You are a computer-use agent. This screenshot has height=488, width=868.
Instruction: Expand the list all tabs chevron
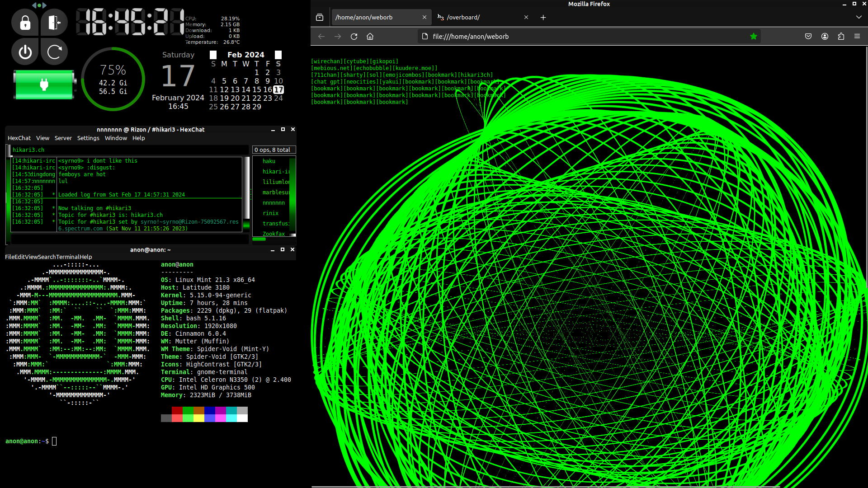859,17
